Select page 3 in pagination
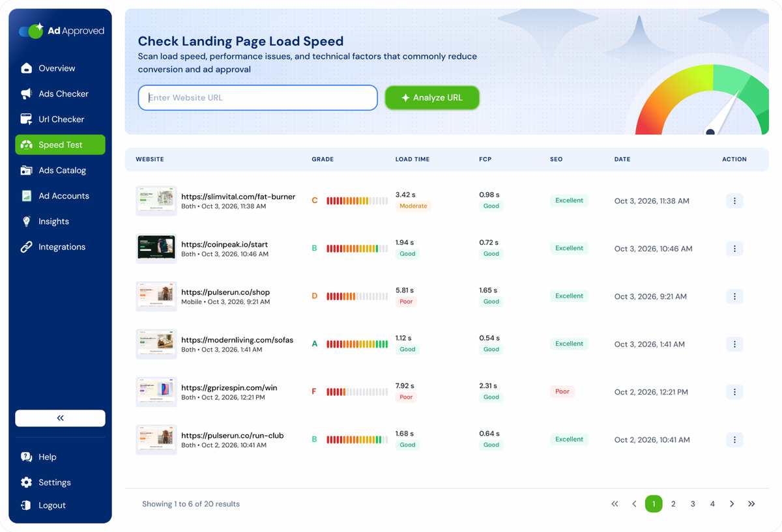Screen dimensions: 782x532 [x=693, y=504]
